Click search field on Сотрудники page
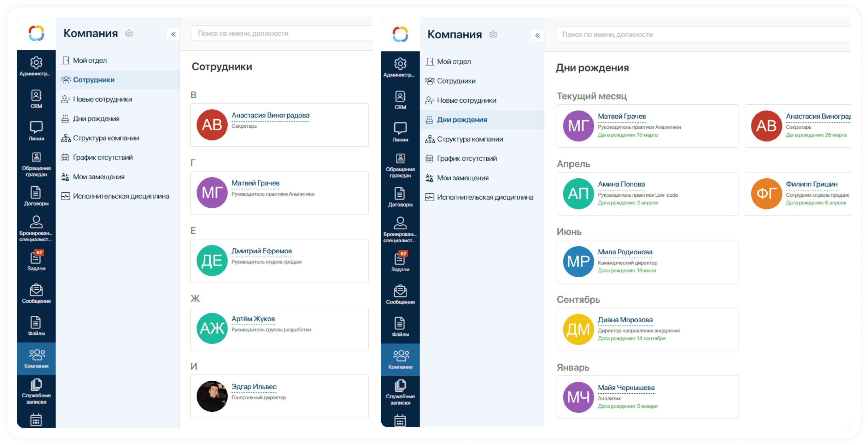Viewport: 868px width, 445px height. 283,33
